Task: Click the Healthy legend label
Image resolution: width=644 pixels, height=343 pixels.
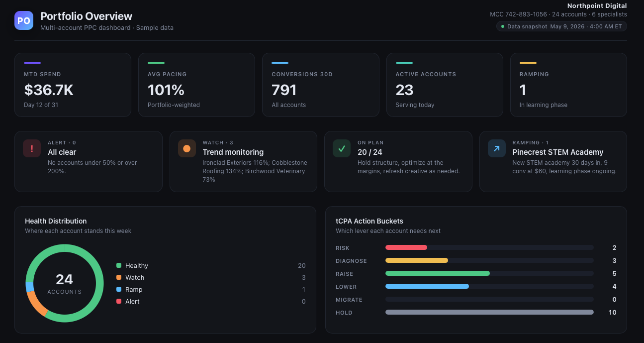Action: [x=137, y=266]
